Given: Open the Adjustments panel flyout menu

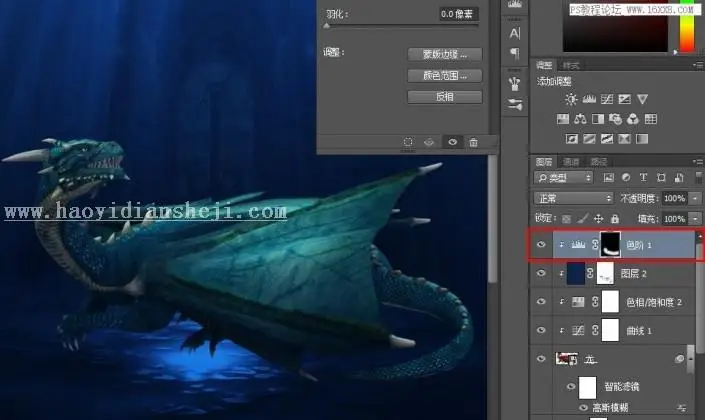Looking at the screenshot, I should [x=698, y=66].
